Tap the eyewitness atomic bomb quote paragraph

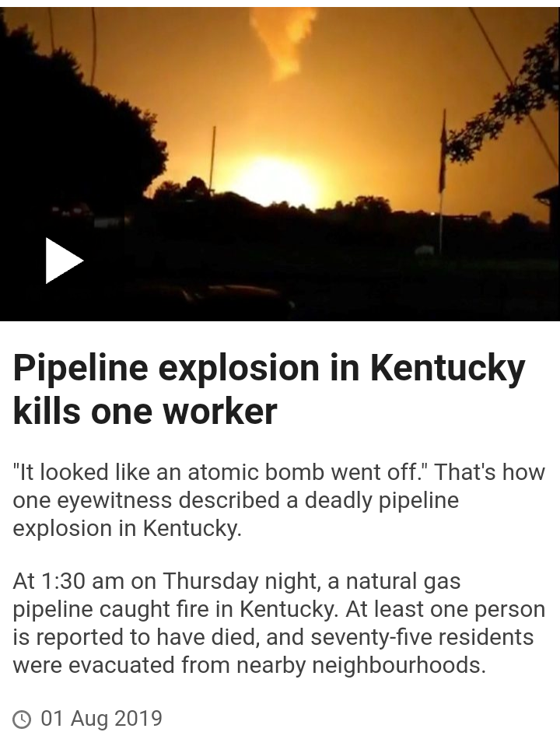click(278, 500)
